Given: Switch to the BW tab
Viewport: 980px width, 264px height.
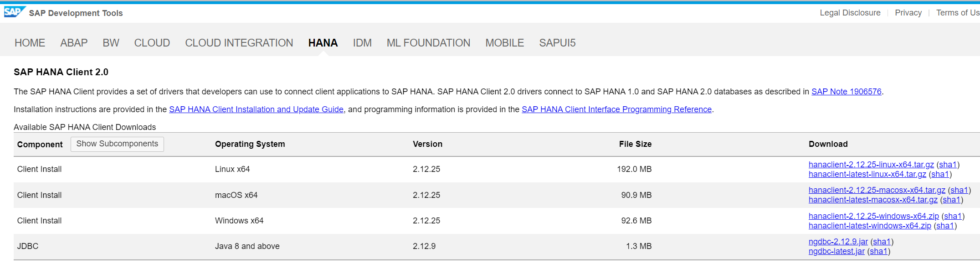Looking at the screenshot, I should coord(111,43).
